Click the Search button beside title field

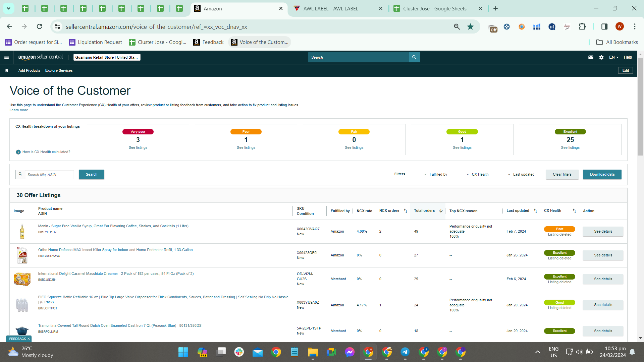click(92, 174)
